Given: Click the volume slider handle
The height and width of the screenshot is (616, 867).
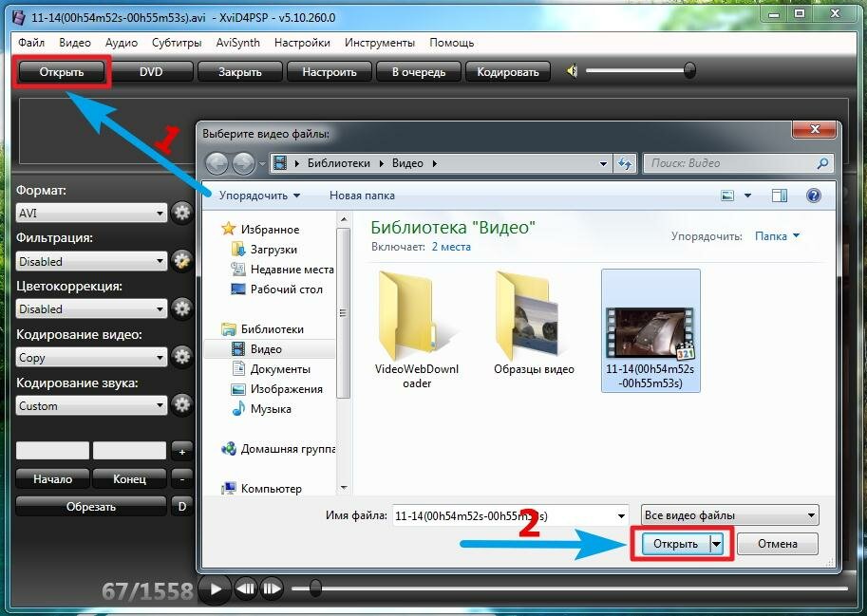Looking at the screenshot, I should click(x=689, y=70).
